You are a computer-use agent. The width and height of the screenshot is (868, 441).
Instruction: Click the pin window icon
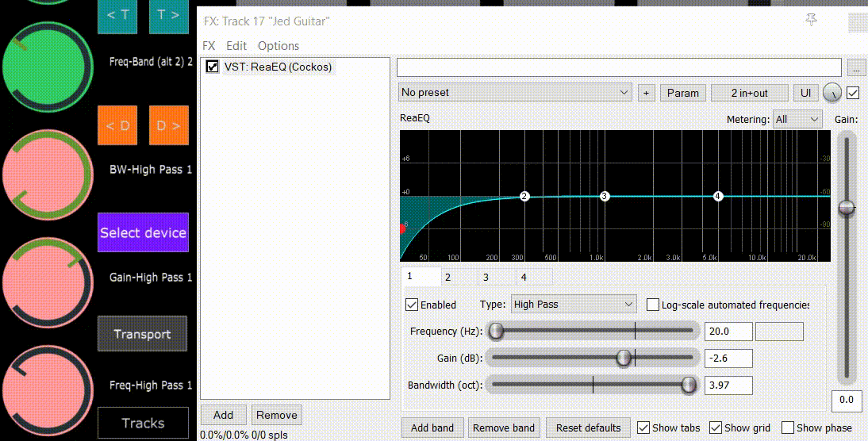811,21
